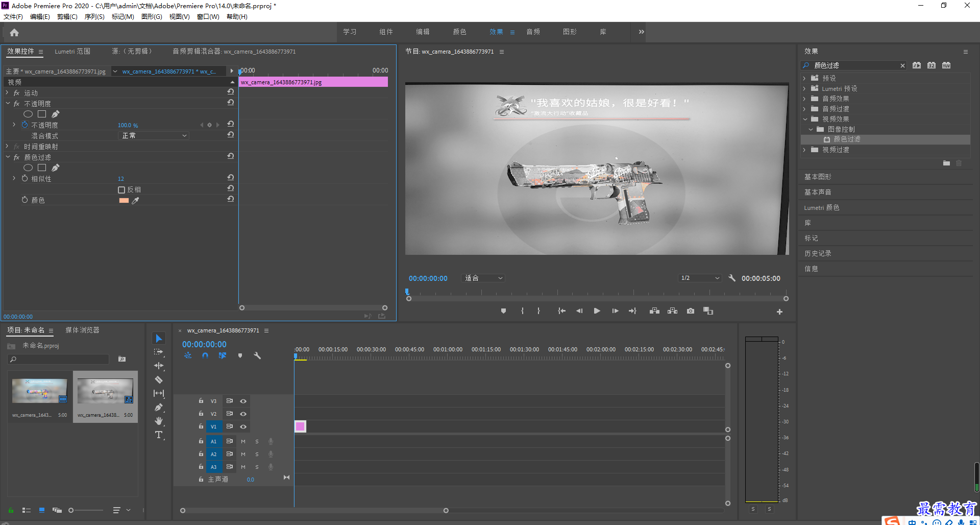Click the Extract button
980x525 pixels.
673,311
